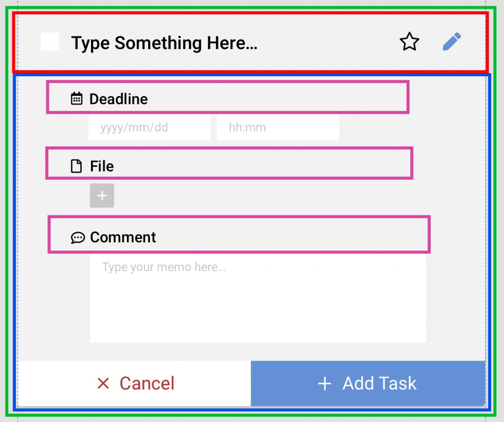504x422 pixels.
Task: Focus the hh:mm time field
Action: click(x=278, y=128)
